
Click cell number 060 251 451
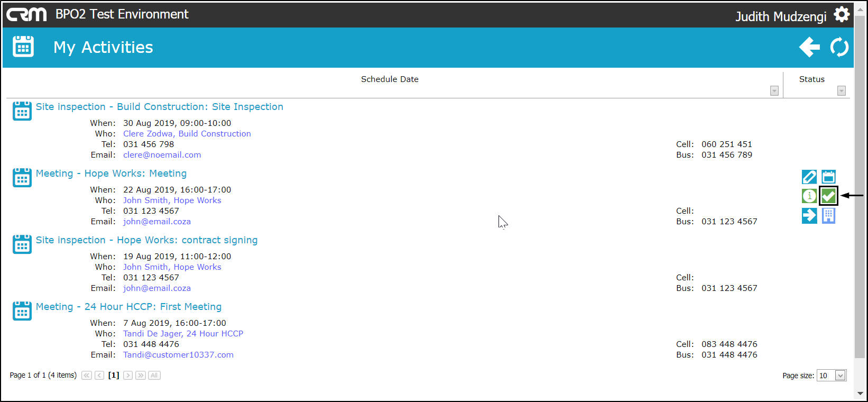pos(727,144)
